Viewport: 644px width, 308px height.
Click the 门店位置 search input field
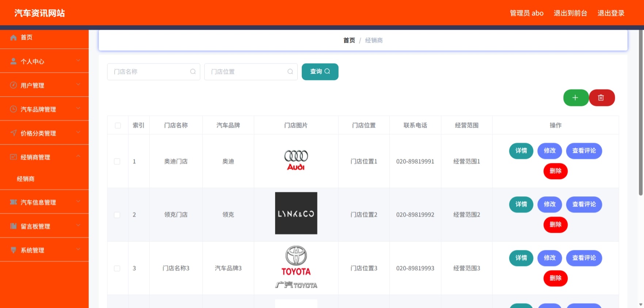pyautogui.click(x=251, y=72)
